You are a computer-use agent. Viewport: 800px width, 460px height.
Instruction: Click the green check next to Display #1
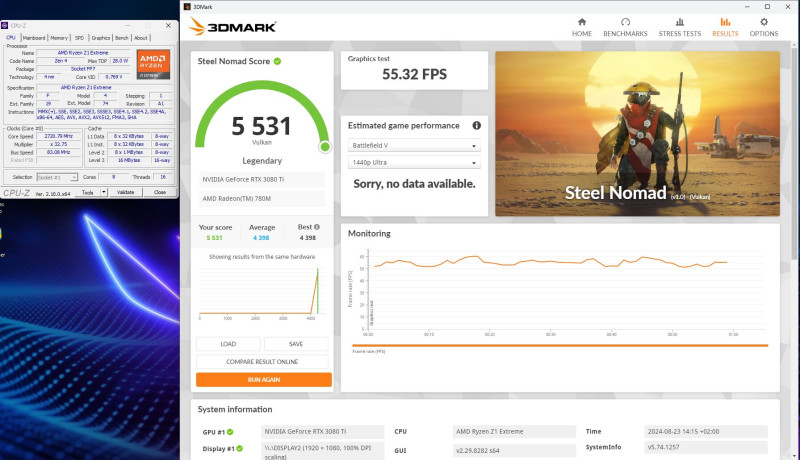pos(239,448)
